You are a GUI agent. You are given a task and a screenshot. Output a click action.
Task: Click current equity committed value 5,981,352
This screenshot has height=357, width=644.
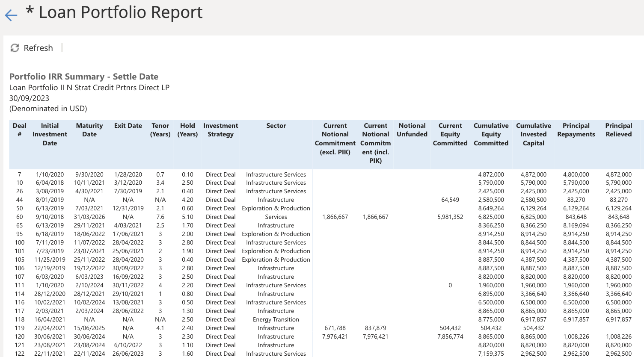[x=450, y=217]
